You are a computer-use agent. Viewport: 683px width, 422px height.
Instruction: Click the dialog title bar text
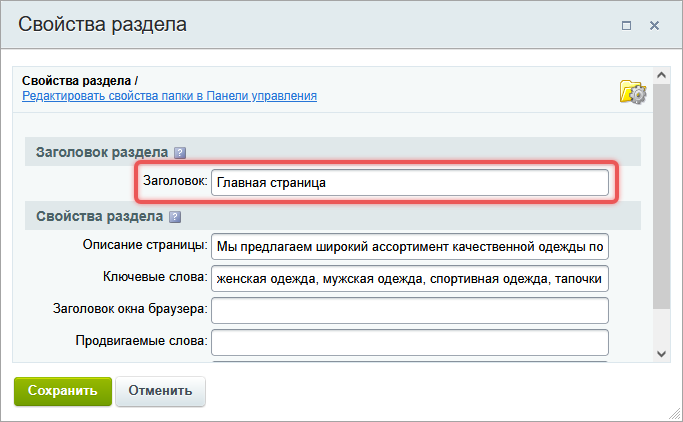pyautogui.click(x=102, y=23)
